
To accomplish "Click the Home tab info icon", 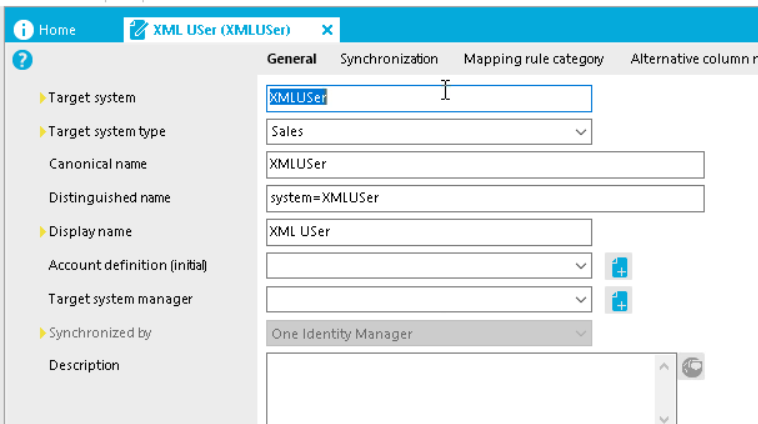I will [23, 29].
